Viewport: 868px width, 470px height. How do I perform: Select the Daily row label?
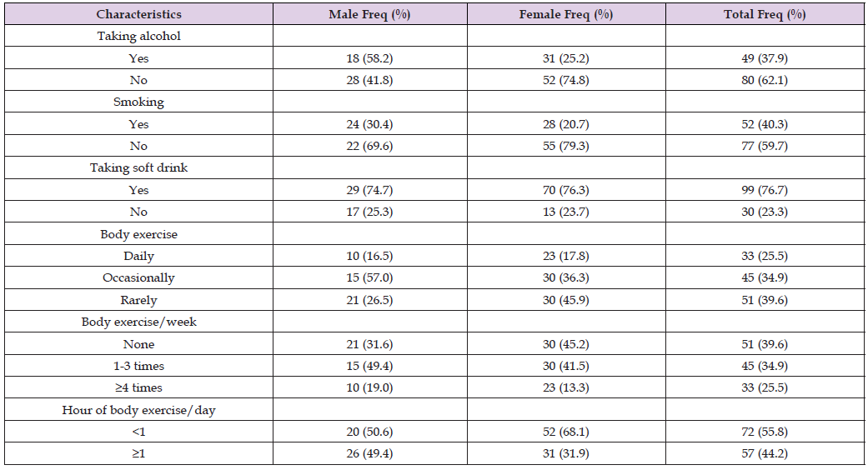(138, 256)
